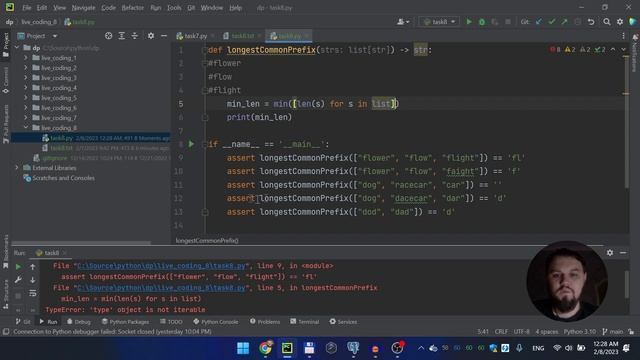Open the task8 run configuration dropdown
Screen dimensions: 640x360
[439, 22]
